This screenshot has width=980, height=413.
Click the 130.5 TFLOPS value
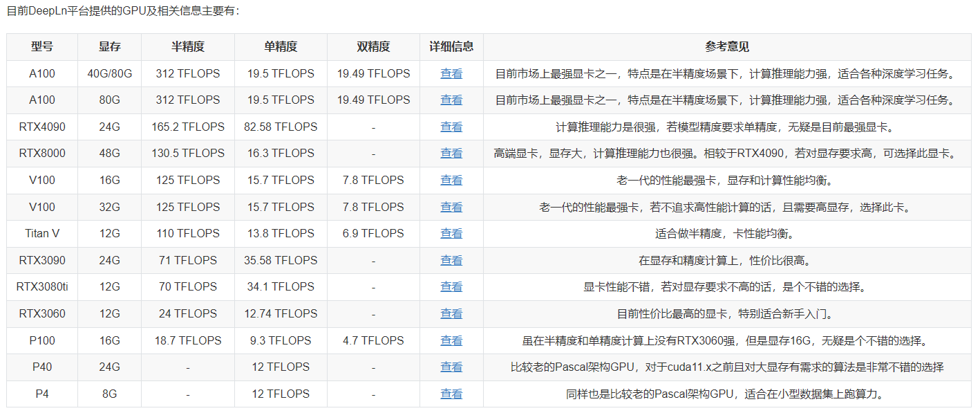(188, 154)
